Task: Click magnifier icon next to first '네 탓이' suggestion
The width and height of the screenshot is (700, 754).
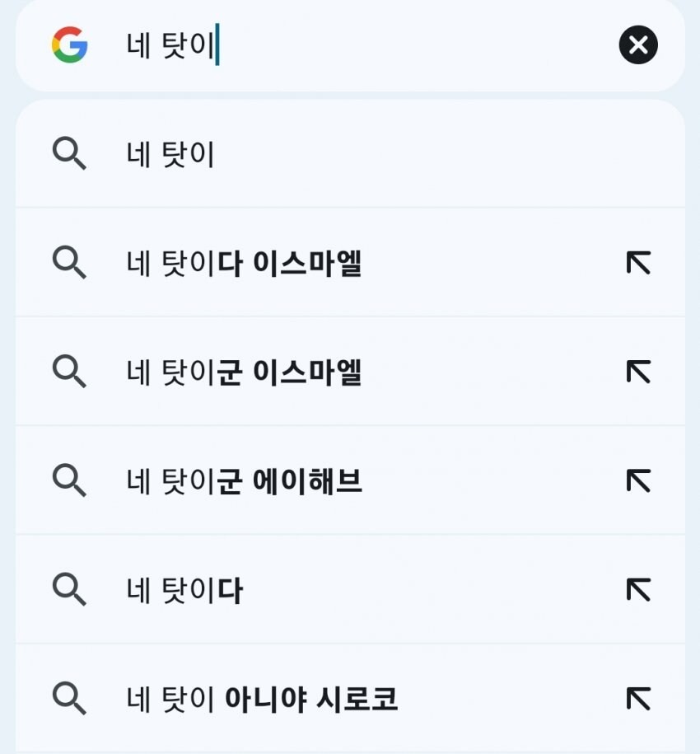Action: [x=69, y=154]
